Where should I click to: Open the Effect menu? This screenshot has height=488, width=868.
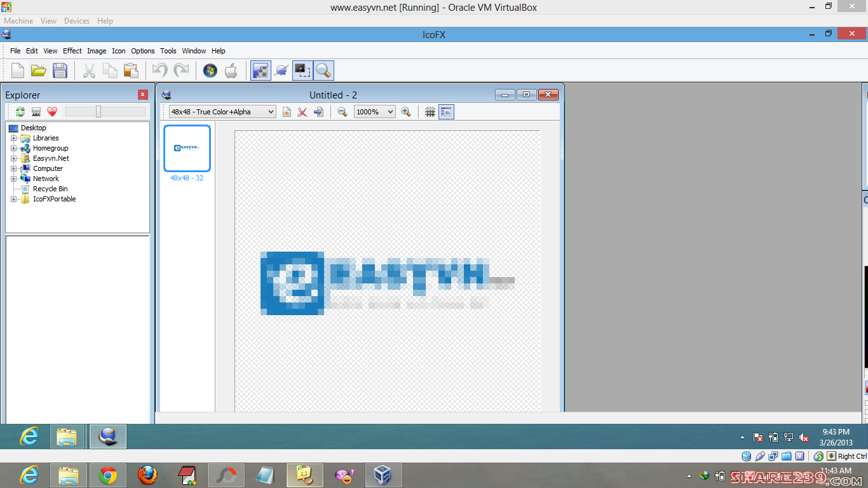click(x=72, y=51)
